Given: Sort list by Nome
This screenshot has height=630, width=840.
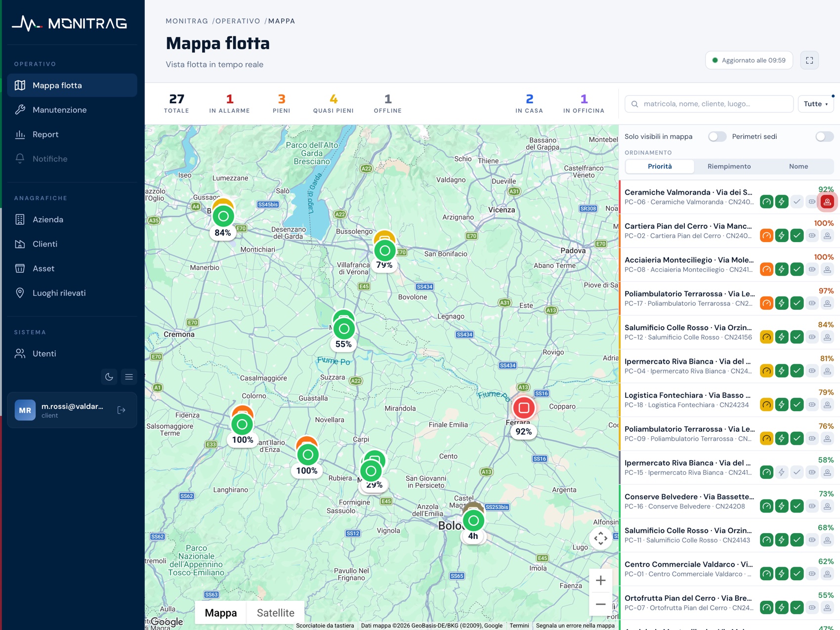Looking at the screenshot, I should [x=798, y=167].
